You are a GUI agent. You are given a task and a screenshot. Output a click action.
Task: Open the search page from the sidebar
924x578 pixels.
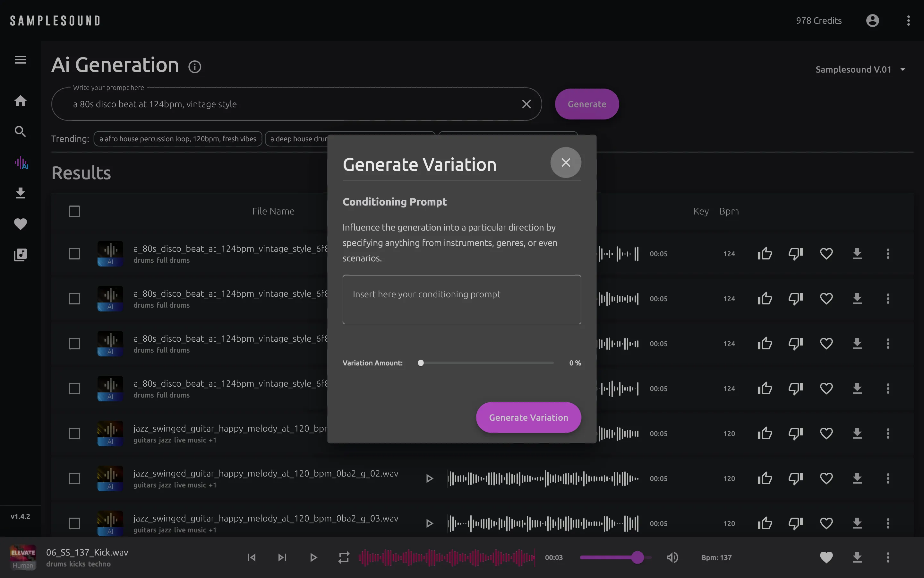(20, 132)
